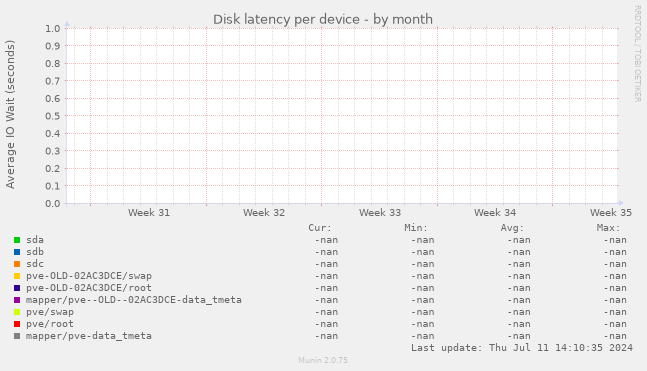Select the pve-OLD-02AC3DCE/swap legend label

(x=89, y=276)
